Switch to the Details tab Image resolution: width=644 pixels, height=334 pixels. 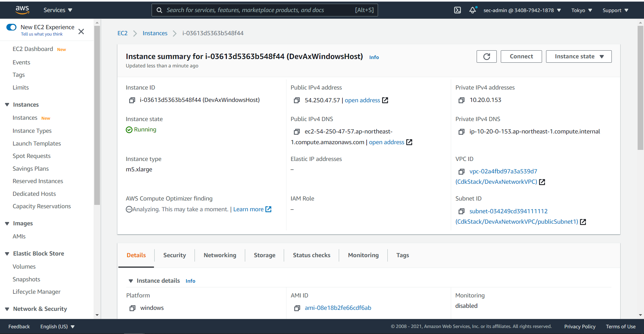coord(136,255)
